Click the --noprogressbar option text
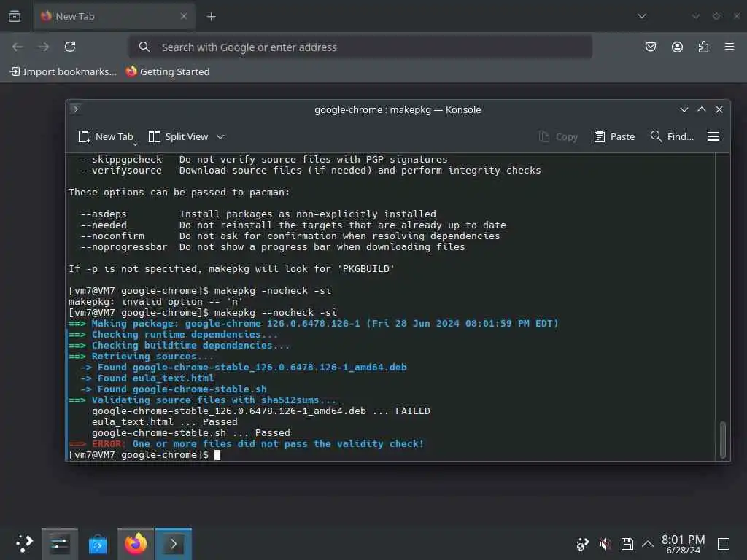Viewport: 747px width, 560px height. [124, 246]
